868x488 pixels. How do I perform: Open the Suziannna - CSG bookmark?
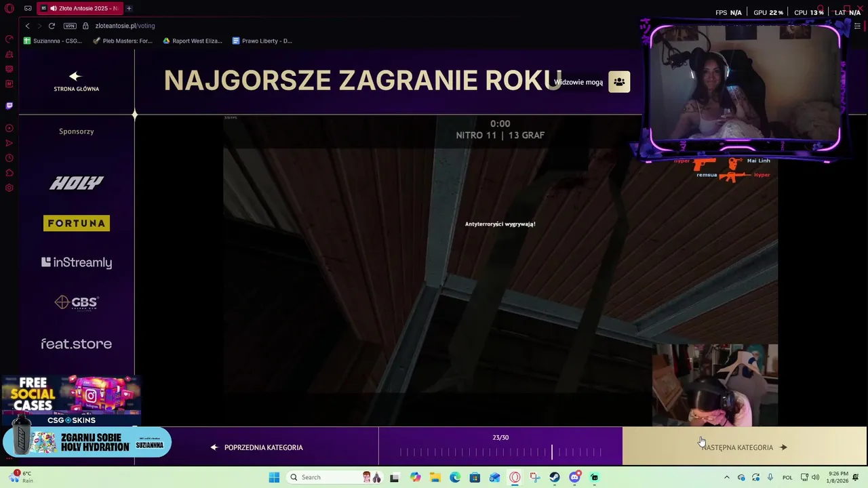coord(53,41)
